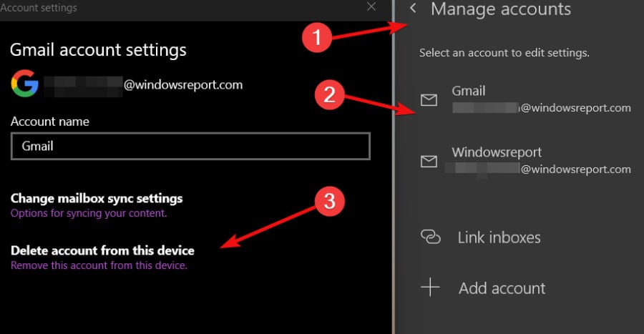Close the Account settings dialog
644x334 pixels.
[x=371, y=6]
